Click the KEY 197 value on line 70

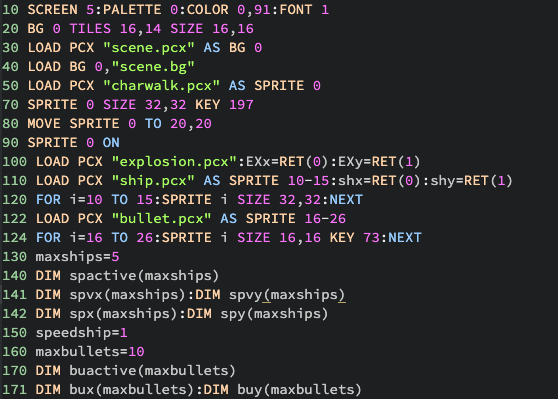(x=241, y=105)
